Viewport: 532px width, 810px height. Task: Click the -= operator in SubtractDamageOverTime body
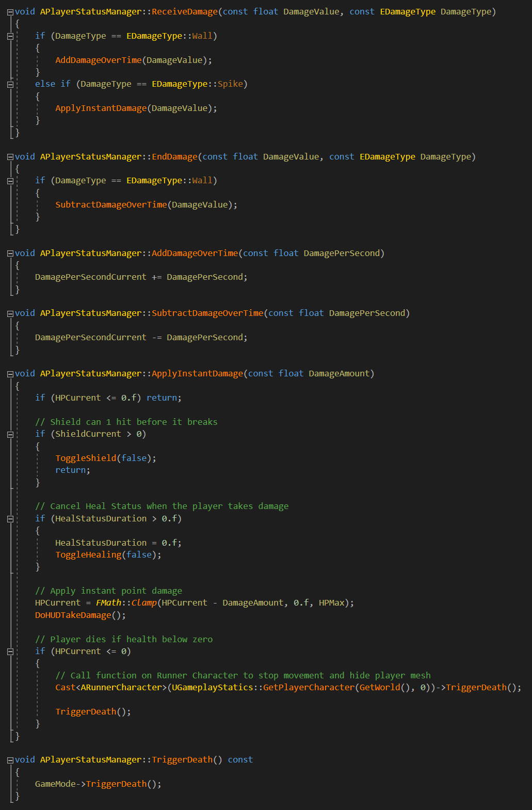(156, 338)
